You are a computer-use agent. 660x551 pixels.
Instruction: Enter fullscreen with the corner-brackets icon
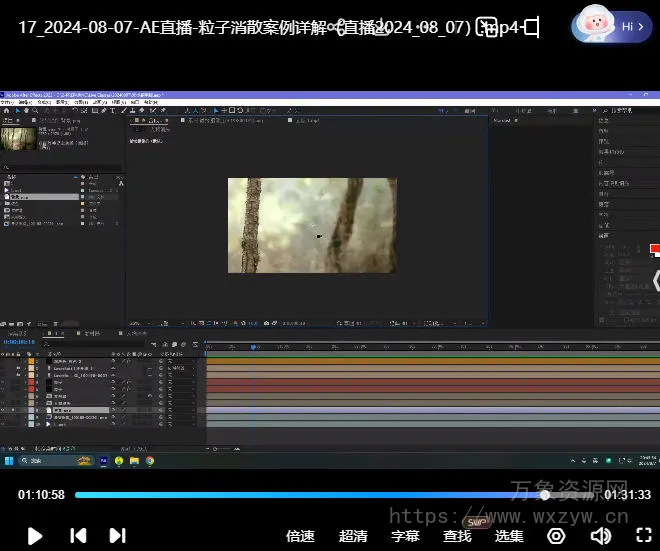[645, 536]
